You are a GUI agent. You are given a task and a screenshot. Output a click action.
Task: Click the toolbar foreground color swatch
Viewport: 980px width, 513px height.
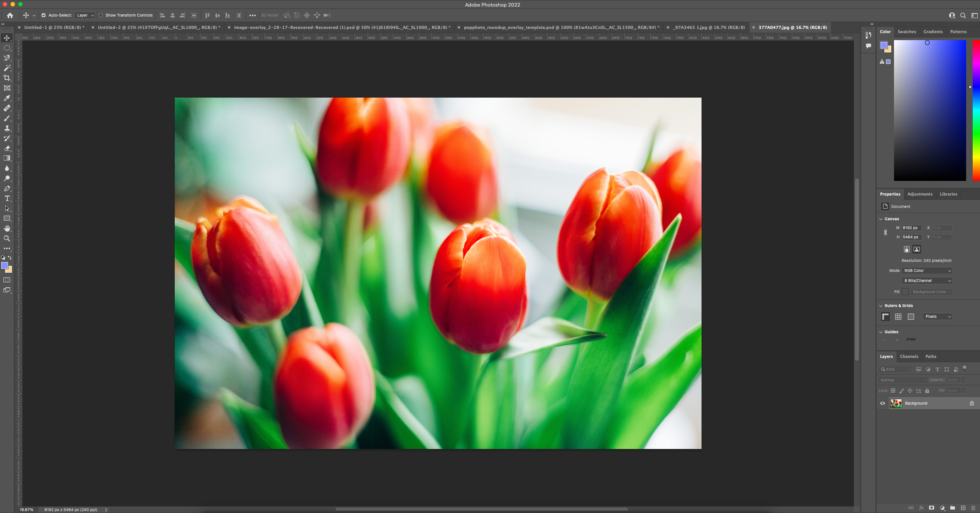click(x=4, y=265)
